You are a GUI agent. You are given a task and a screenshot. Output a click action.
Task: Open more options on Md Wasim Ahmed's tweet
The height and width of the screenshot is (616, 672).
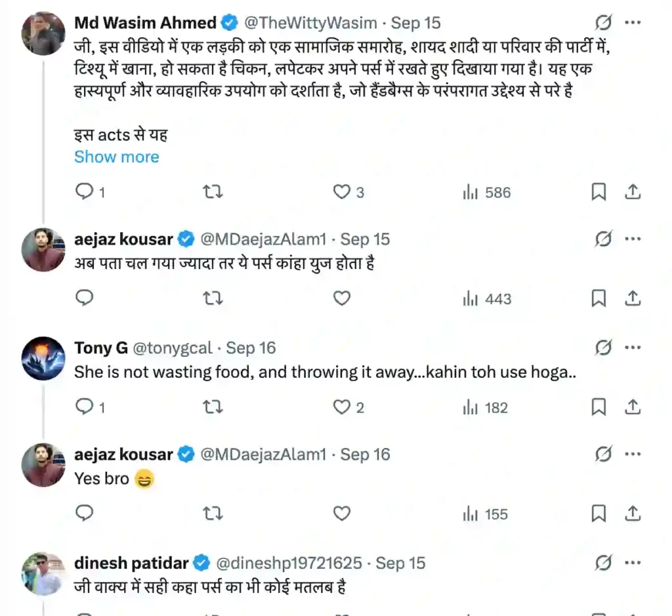coord(633,23)
